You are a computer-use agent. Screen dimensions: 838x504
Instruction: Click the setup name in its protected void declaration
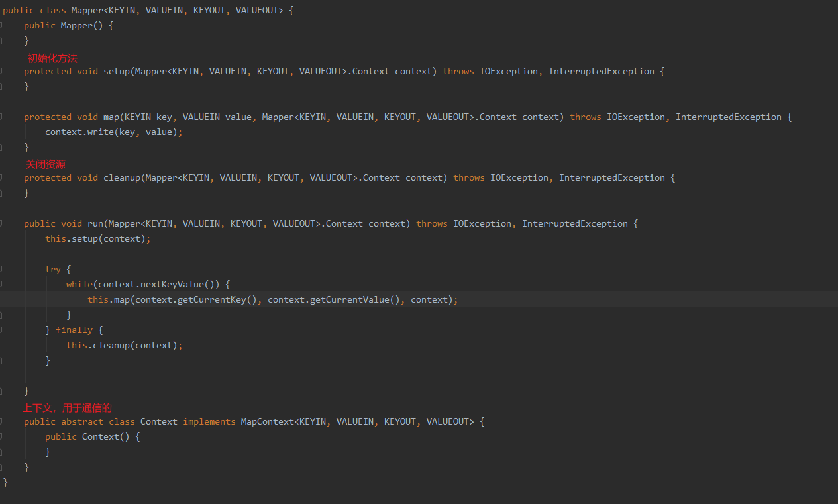pyautogui.click(x=117, y=71)
